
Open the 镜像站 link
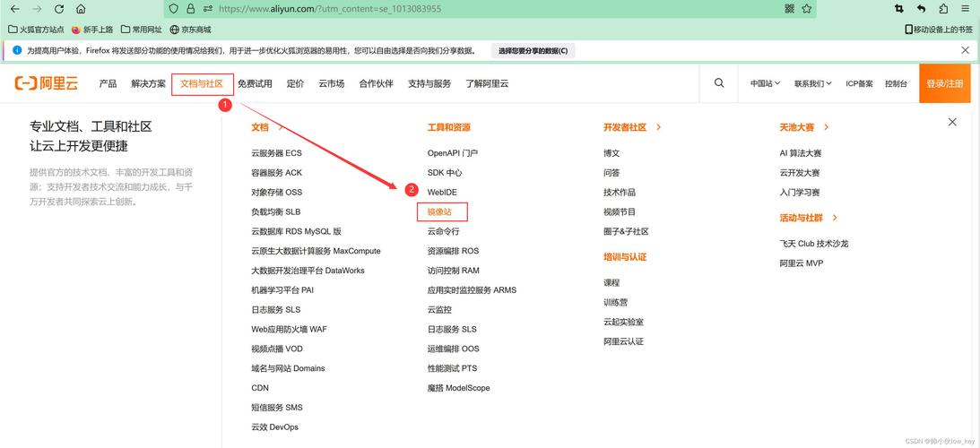tap(440, 212)
